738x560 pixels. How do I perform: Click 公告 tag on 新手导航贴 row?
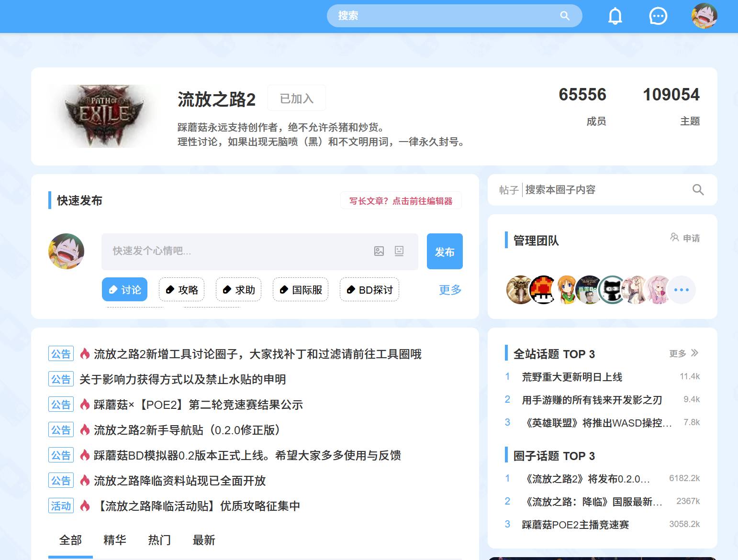pyautogui.click(x=61, y=430)
